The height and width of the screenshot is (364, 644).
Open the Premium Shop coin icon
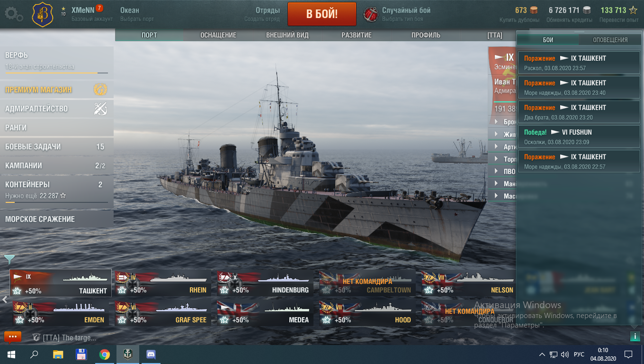click(100, 89)
